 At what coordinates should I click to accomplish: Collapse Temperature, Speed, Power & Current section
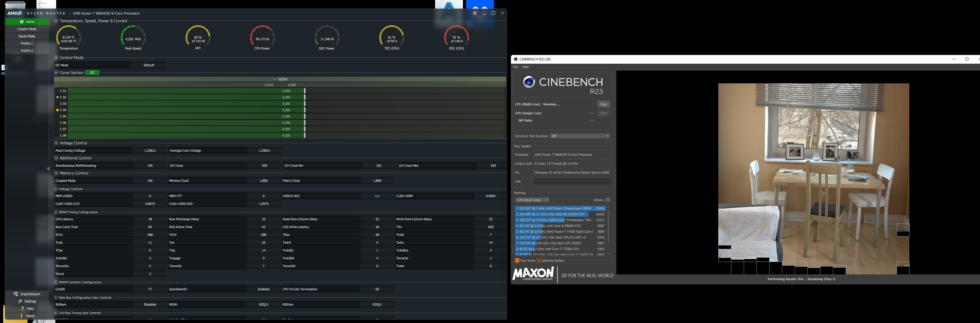point(56,21)
